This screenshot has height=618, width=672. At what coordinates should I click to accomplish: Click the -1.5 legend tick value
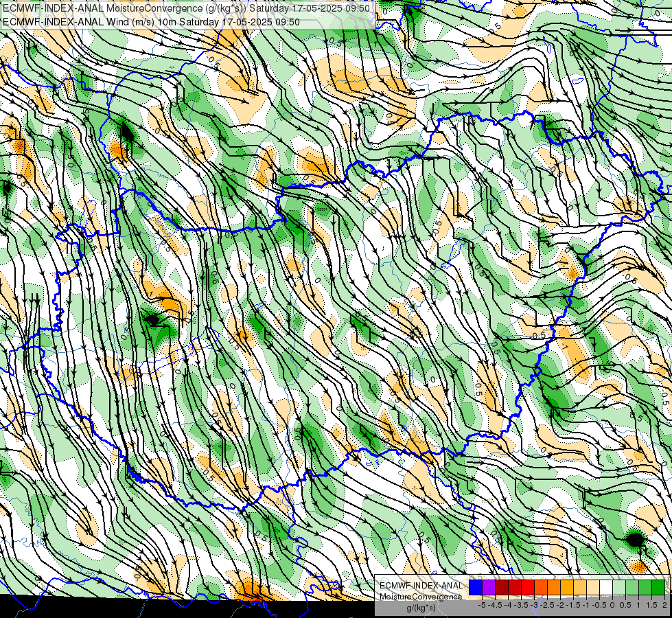[573, 605]
